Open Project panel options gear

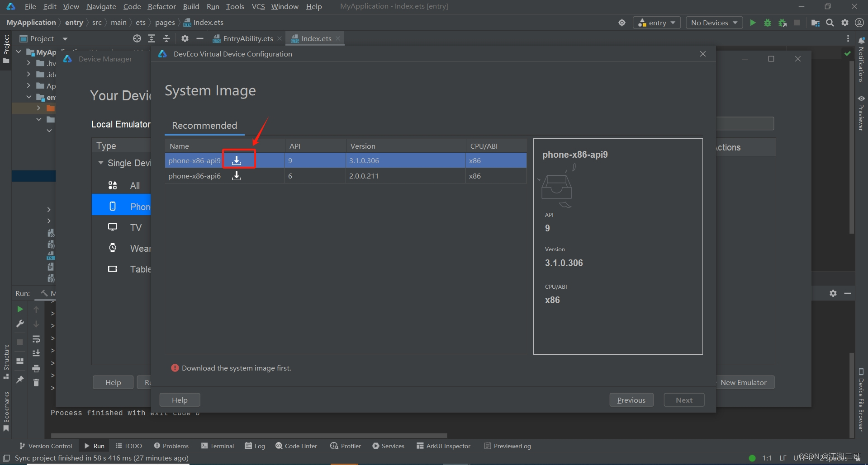coord(185,38)
